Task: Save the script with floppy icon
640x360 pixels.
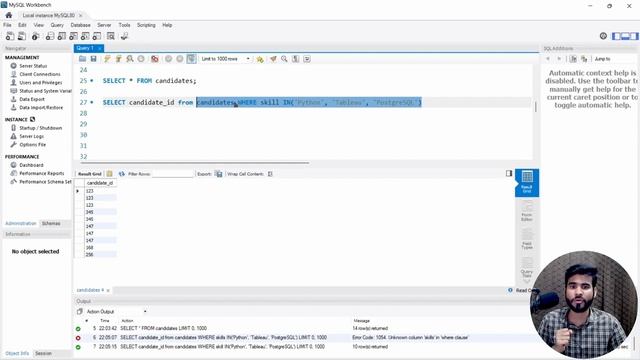Action: pyautogui.click(x=93, y=59)
